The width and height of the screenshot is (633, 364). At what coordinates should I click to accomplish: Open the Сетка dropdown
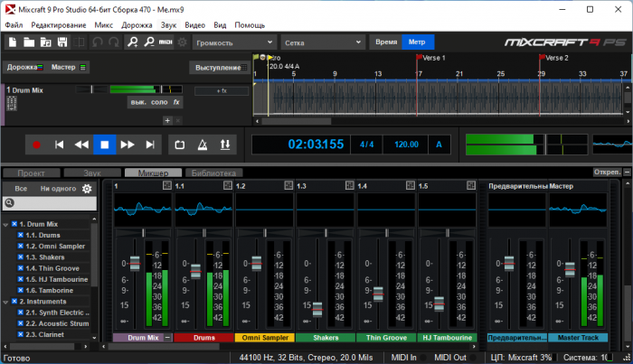pos(319,42)
